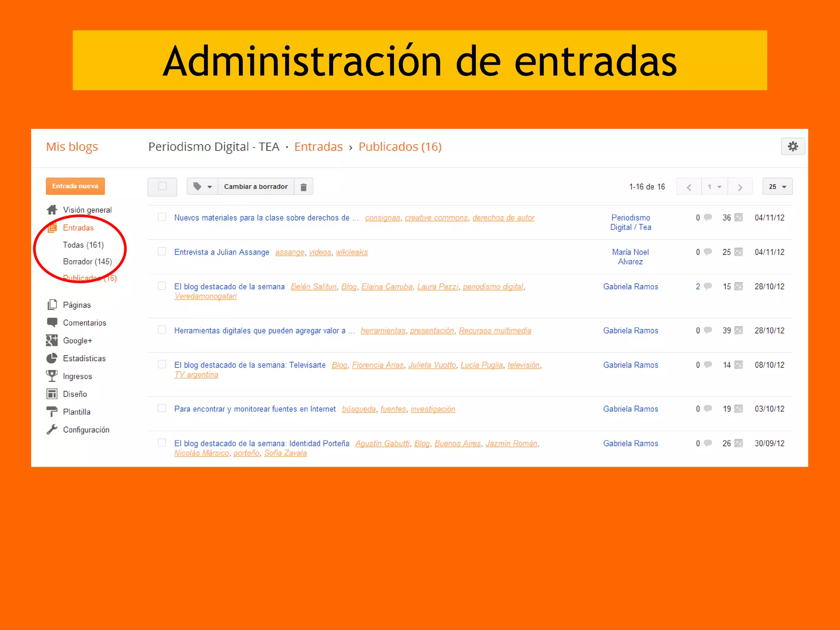This screenshot has width=840, height=630.
Task: Check the Entrevista a Julian Assange checkbox
Action: [x=162, y=251]
